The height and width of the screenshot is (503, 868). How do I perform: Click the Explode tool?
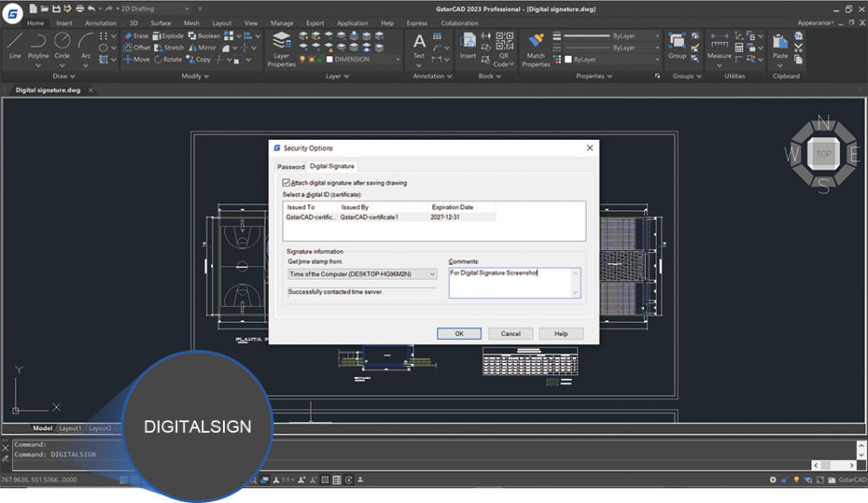point(168,36)
